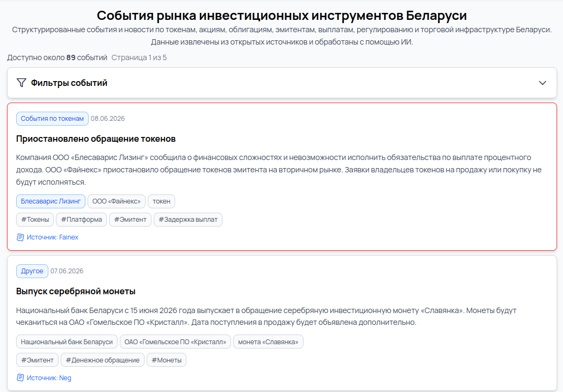Filter by the #Задержка выплат hashtag
Viewport: 563px width, 392px height.
[x=188, y=220]
